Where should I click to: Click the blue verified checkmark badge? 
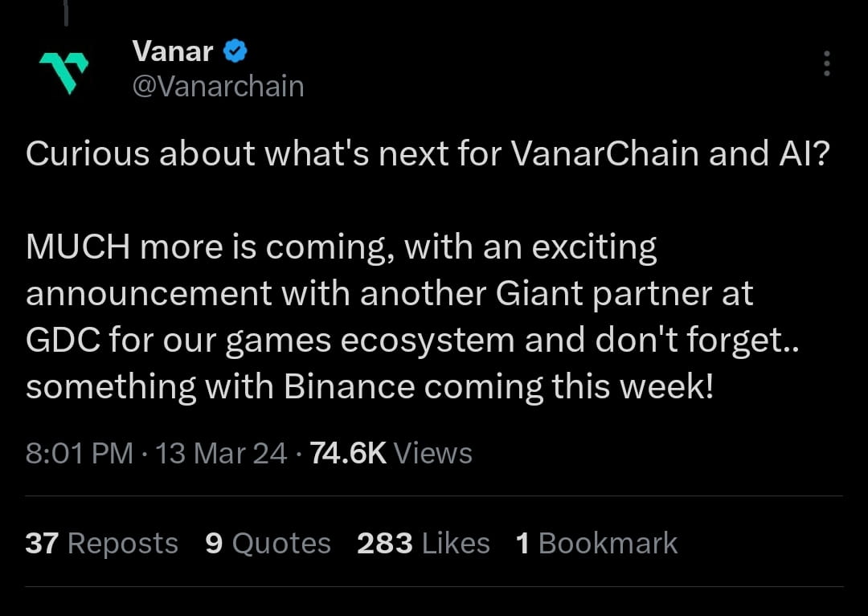click(233, 50)
